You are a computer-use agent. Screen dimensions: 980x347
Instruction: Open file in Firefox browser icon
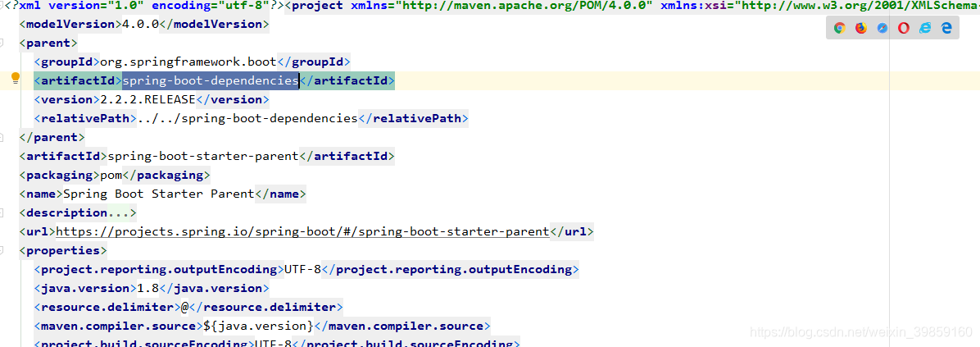coord(860,28)
